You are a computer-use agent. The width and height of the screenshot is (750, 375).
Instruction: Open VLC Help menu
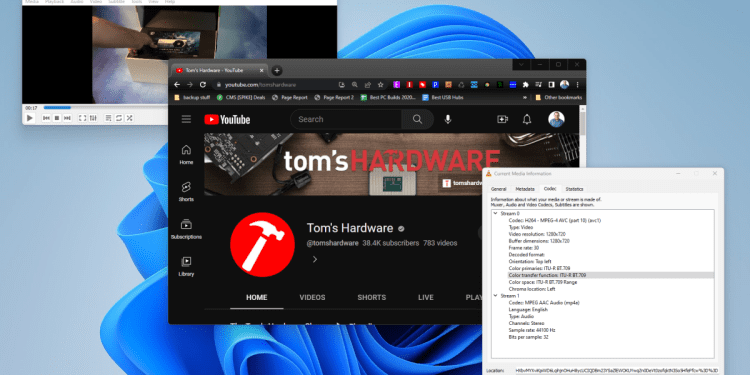point(169,2)
